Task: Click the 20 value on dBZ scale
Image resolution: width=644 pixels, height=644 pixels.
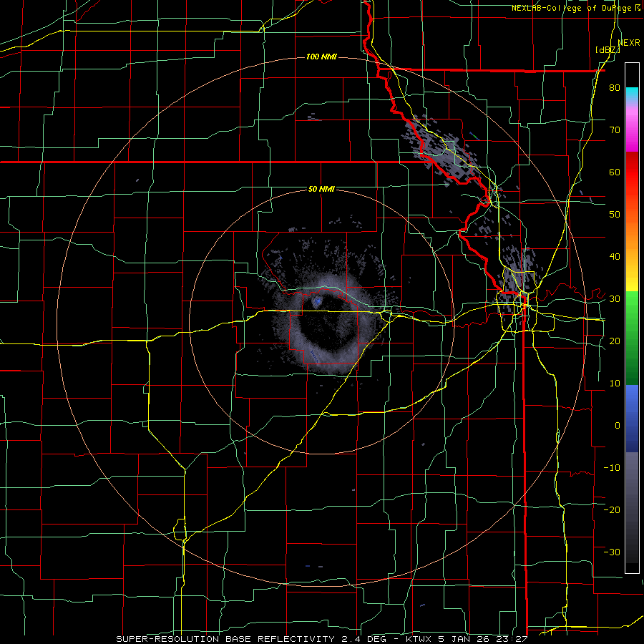Action: pyautogui.click(x=615, y=341)
